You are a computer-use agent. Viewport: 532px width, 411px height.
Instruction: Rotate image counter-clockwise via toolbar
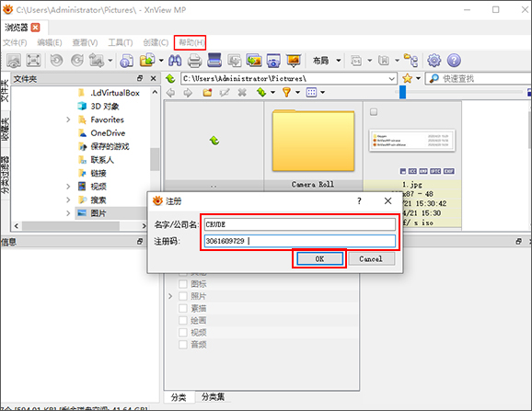tap(56, 61)
